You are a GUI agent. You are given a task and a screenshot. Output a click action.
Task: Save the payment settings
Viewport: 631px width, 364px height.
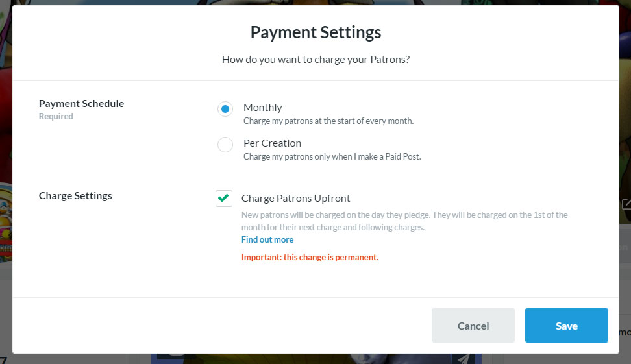coord(566,326)
